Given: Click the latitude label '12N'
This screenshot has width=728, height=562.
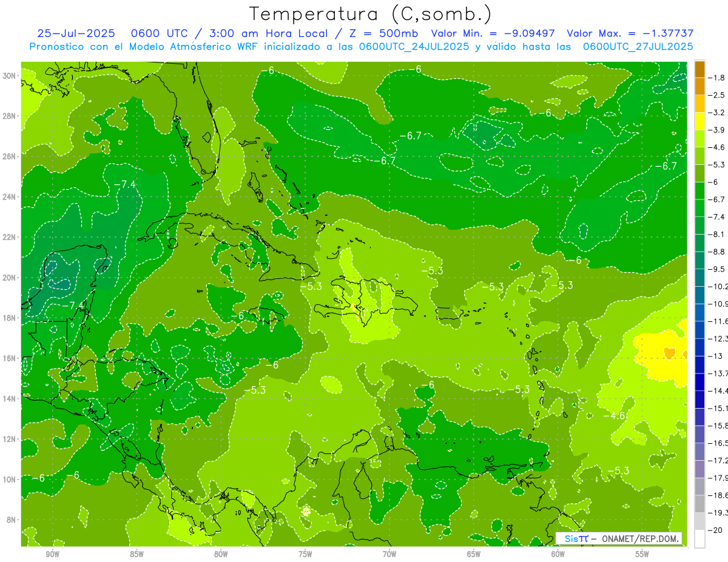Looking at the screenshot, I should [x=10, y=439].
